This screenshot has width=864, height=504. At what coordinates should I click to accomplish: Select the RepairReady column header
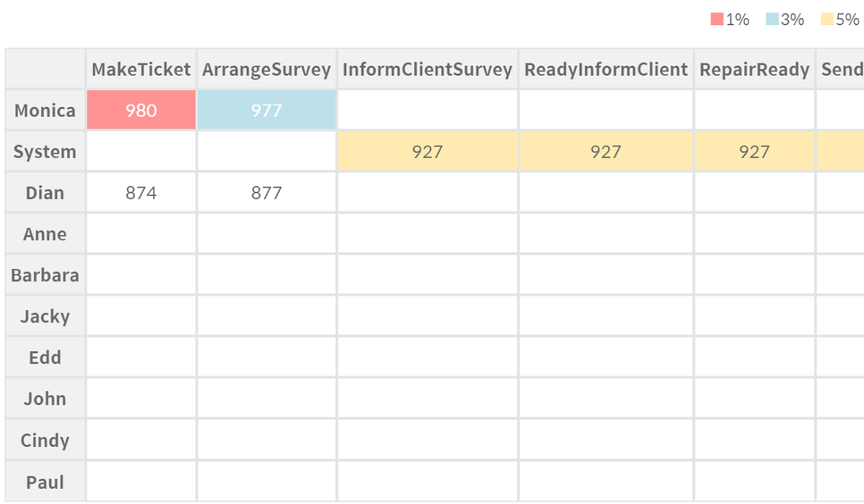[754, 70]
